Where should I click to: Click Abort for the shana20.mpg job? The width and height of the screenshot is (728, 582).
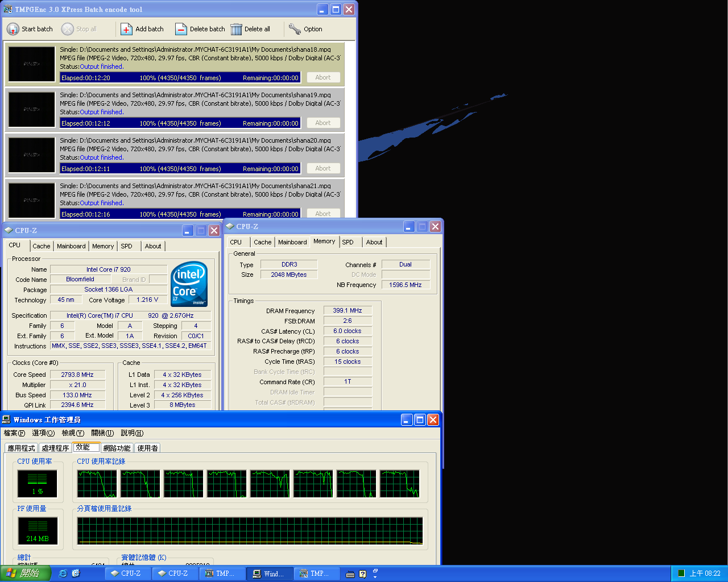pos(323,168)
